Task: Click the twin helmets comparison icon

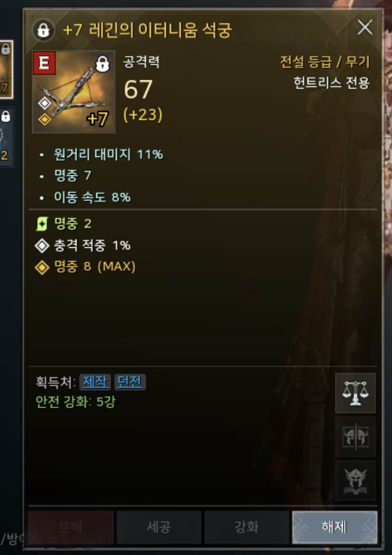Action: coord(355,437)
